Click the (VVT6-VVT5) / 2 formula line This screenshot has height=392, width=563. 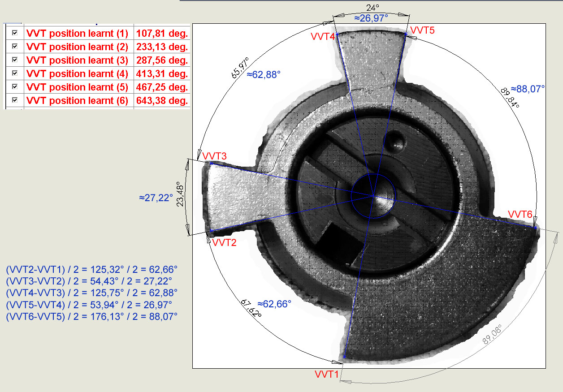click(x=92, y=317)
